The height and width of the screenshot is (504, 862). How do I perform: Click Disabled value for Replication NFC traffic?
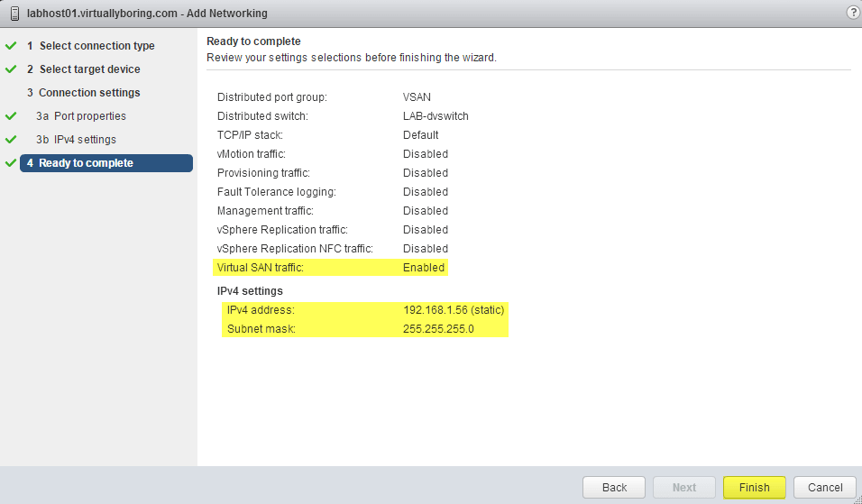426,249
